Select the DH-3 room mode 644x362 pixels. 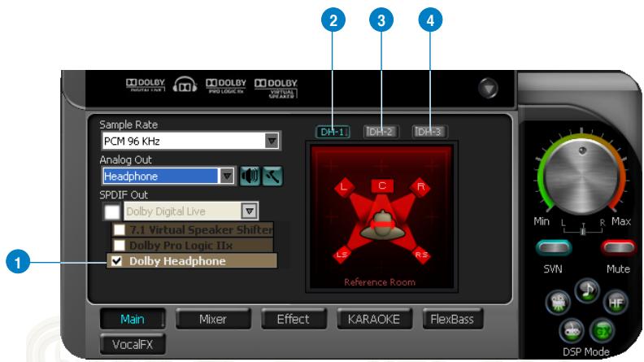click(429, 132)
